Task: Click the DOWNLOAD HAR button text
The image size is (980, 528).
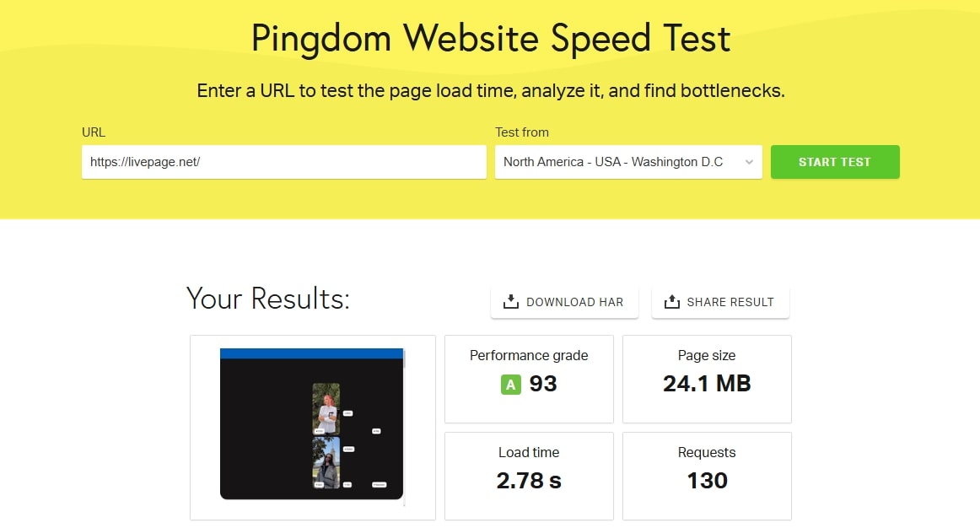Action: 574,302
